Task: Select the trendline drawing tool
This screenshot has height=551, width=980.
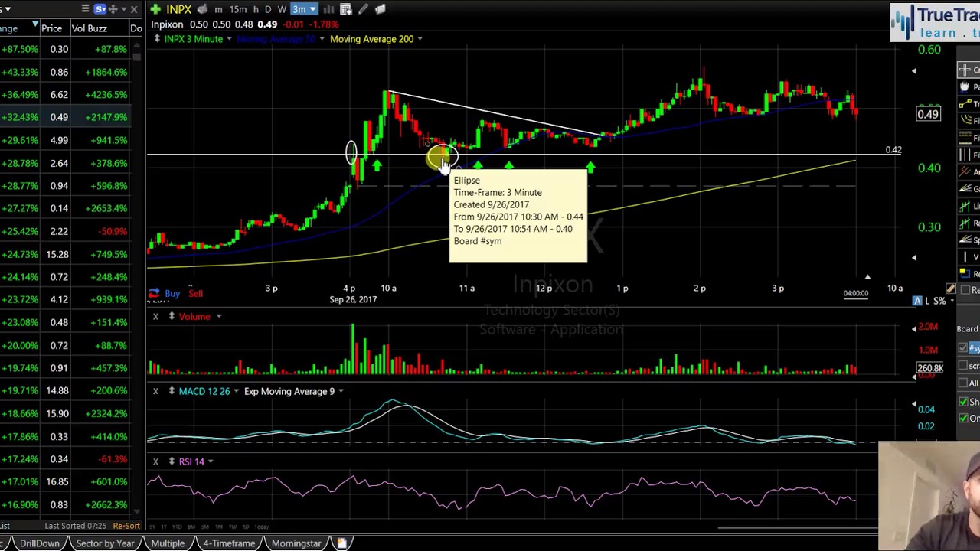Action: 965,103
